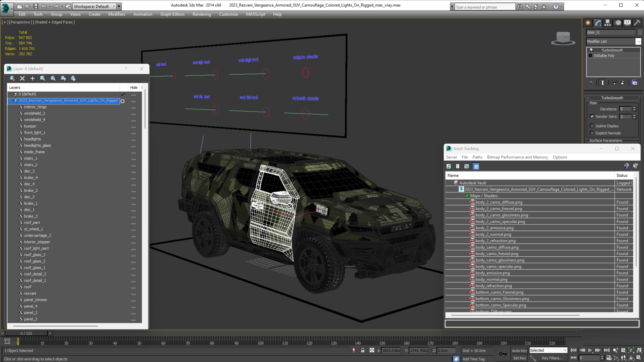
Task: Click the Perspective viewport label
Action: [x=20, y=22]
